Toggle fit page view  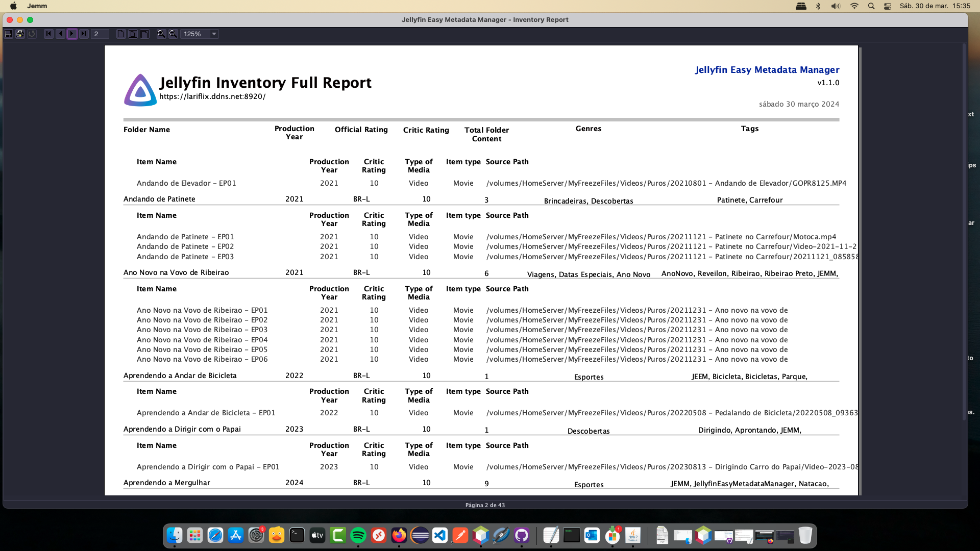[133, 34]
